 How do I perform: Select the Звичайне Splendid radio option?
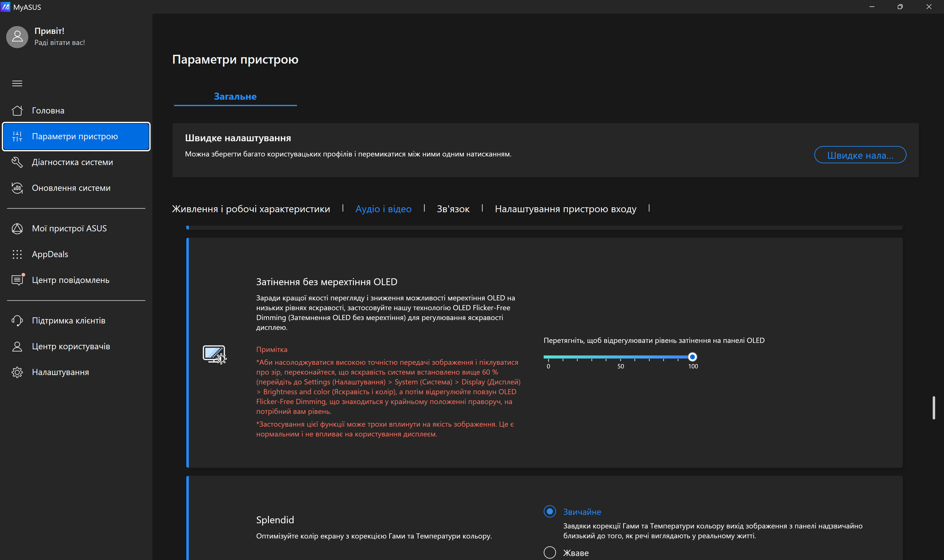549,512
